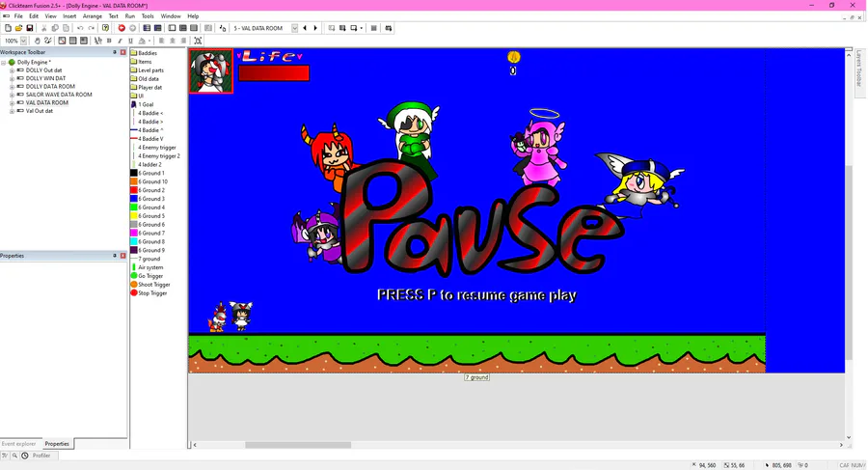868x470 pixels.
Task: Select the Level parts folder
Action: pyautogui.click(x=147, y=70)
